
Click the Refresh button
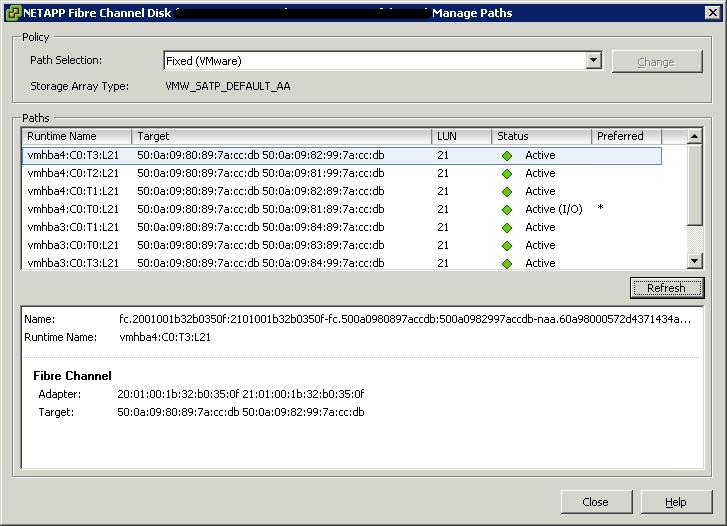667,288
